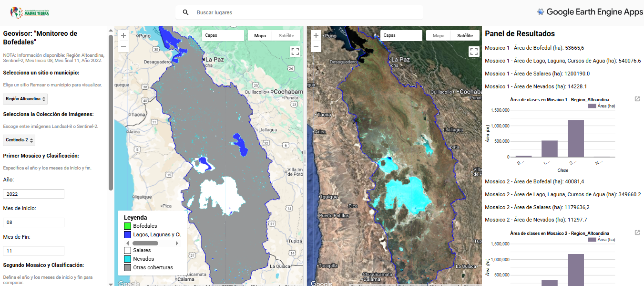Select Mapa view on the left map
Viewport: 644px width, 286px height.
tap(260, 35)
